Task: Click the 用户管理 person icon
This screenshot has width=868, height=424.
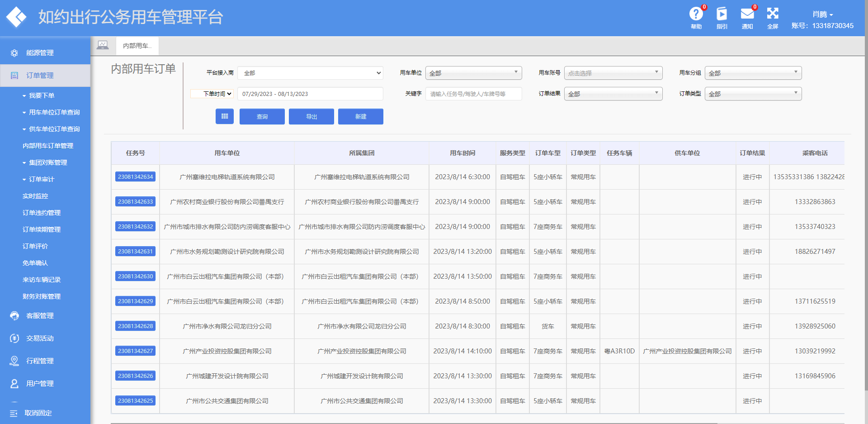Action: (14, 384)
